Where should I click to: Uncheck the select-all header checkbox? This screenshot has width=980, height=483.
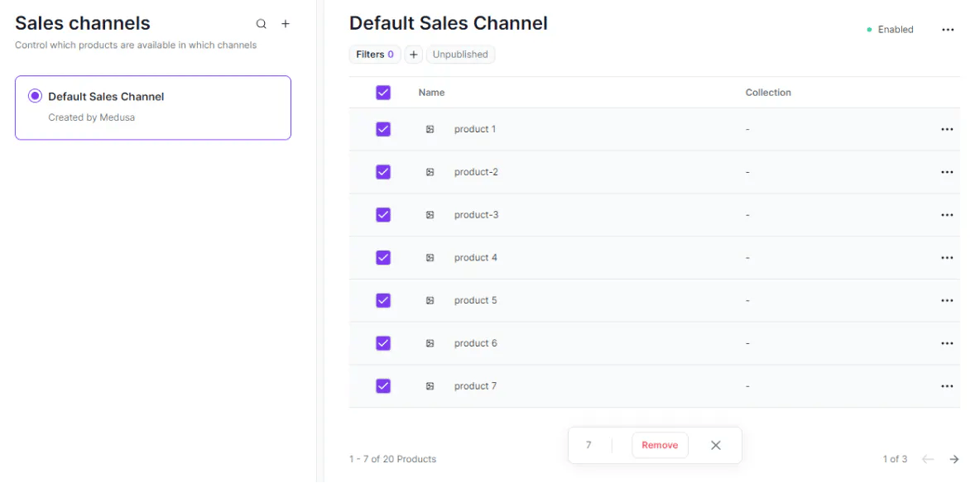383,93
